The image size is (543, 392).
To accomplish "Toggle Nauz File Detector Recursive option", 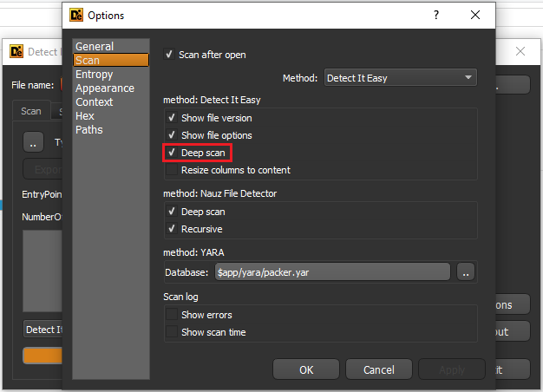I will point(172,229).
